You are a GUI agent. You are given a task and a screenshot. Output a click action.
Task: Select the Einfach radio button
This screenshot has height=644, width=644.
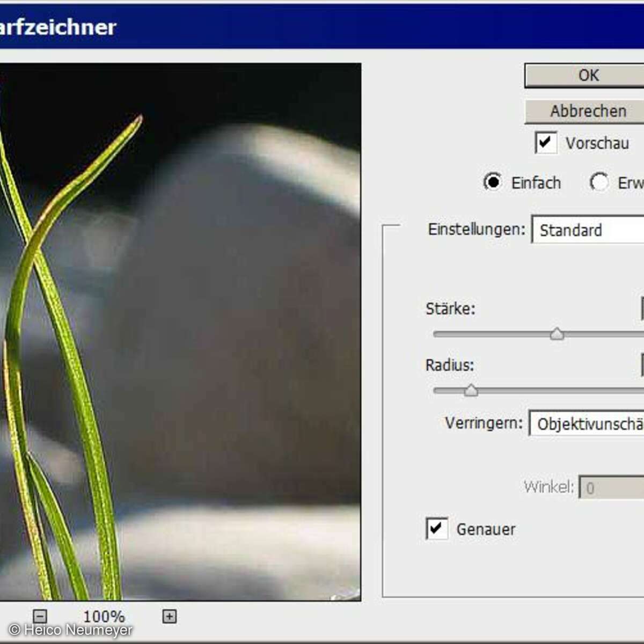point(492,182)
